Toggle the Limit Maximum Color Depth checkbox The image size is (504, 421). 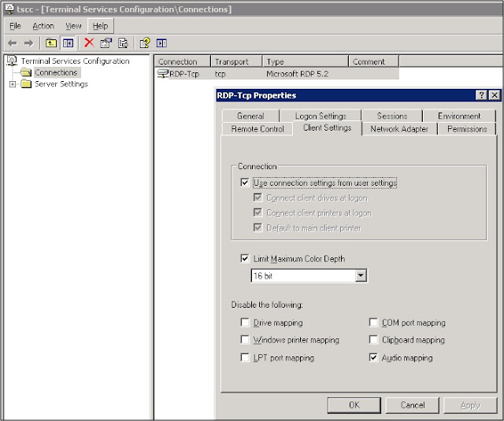click(245, 258)
